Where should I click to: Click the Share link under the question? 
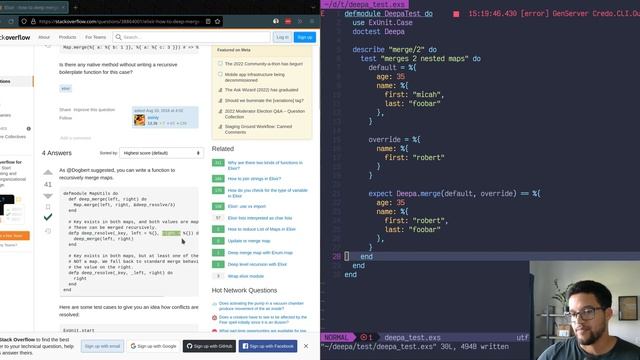point(65,110)
